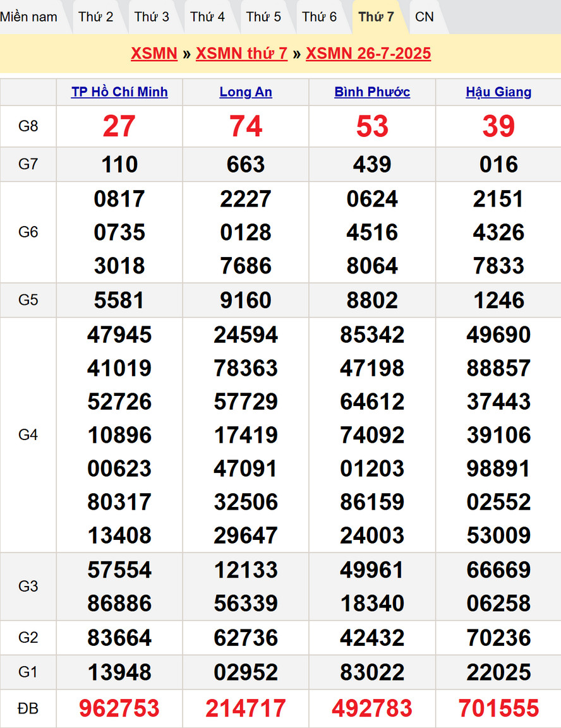561x728 pixels.
Task: Switch to the Thứ 6 tab
Action: point(319,17)
